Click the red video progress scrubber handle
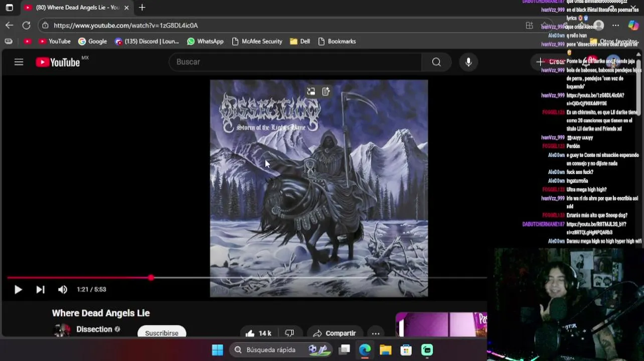 pos(151,277)
